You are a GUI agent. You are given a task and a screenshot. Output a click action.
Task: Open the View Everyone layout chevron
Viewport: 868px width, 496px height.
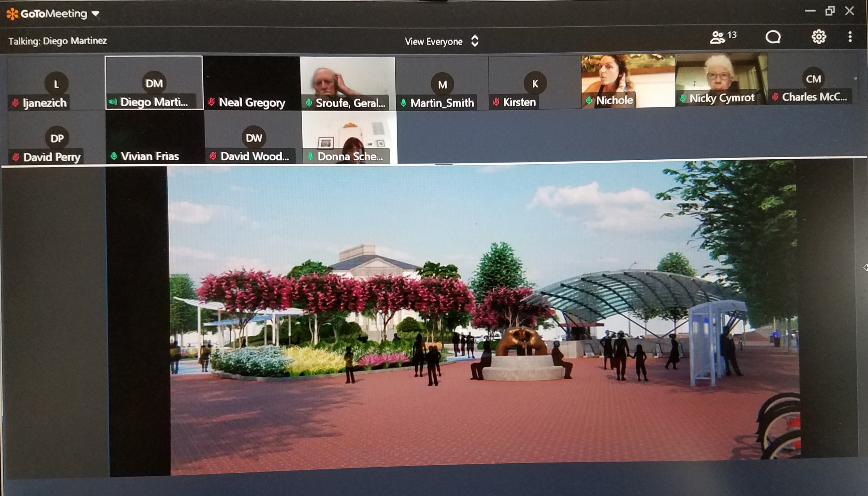[x=474, y=41]
